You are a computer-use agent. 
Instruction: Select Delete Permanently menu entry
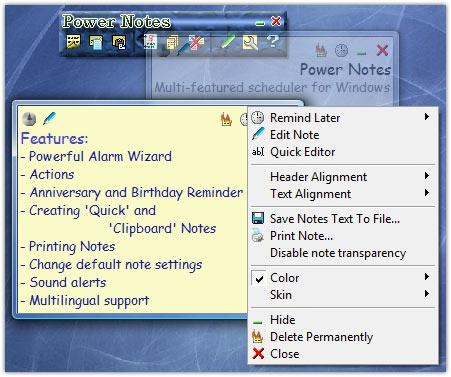click(343, 337)
